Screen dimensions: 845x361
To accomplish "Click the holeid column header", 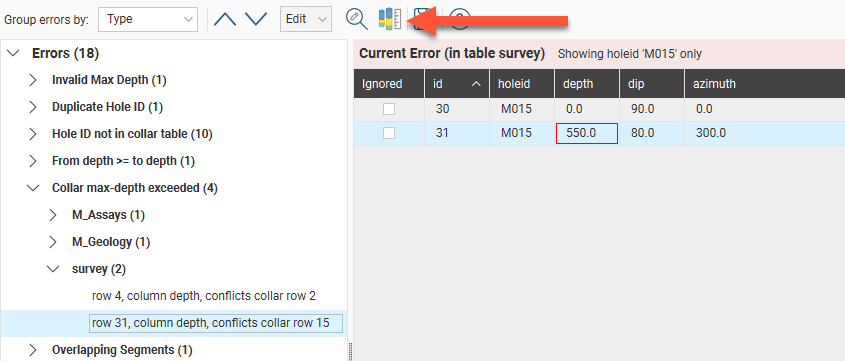I will (x=522, y=84).
